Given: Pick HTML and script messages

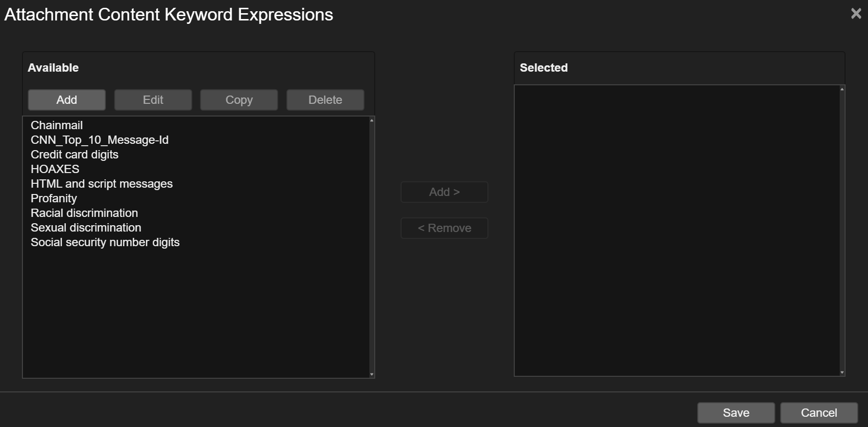Looking at the screenshot, I should point(101,184).
